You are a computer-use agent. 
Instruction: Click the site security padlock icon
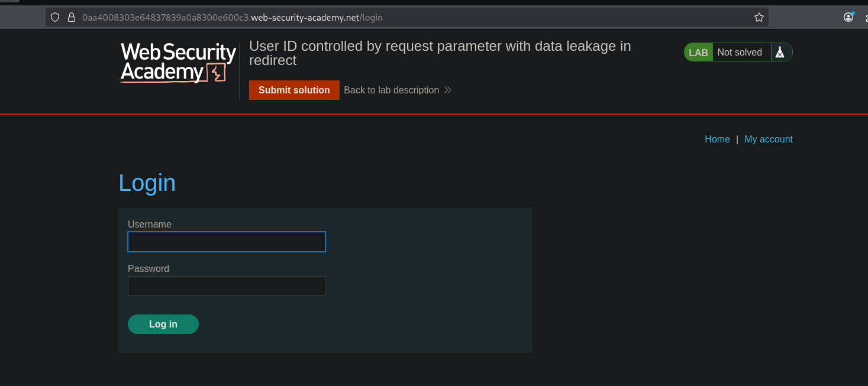72,17
